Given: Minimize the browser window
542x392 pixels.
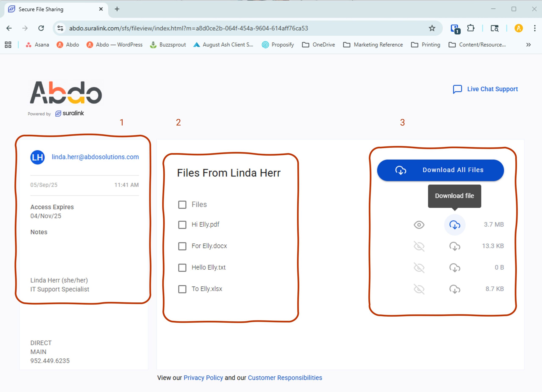Looking at the screenshot, I should coord(493,9).
